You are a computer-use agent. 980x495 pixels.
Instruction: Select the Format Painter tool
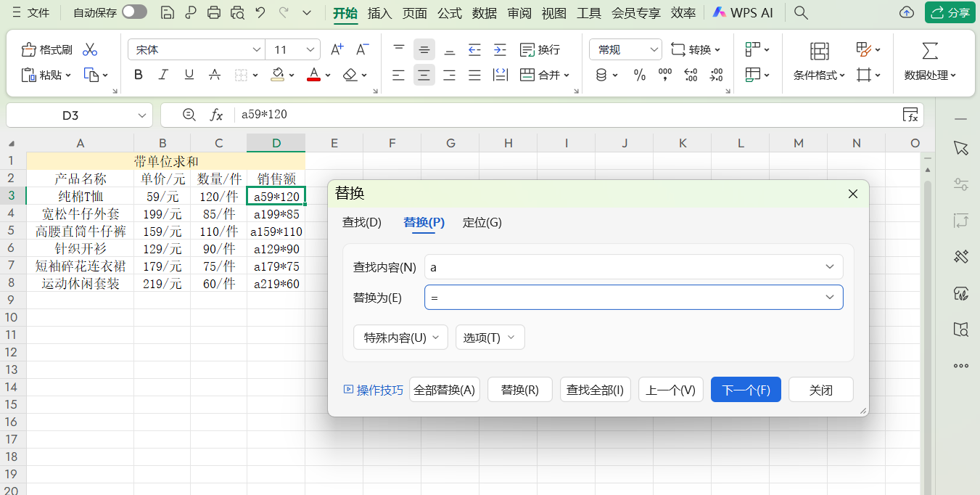click(x=46, y=49)
